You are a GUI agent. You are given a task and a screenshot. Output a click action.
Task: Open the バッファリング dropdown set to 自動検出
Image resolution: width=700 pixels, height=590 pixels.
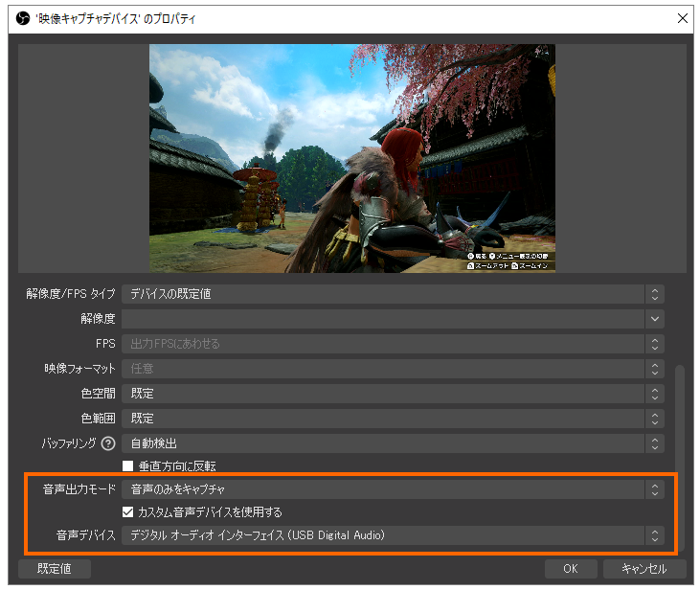pyautogui.click(x=393, y=443)
